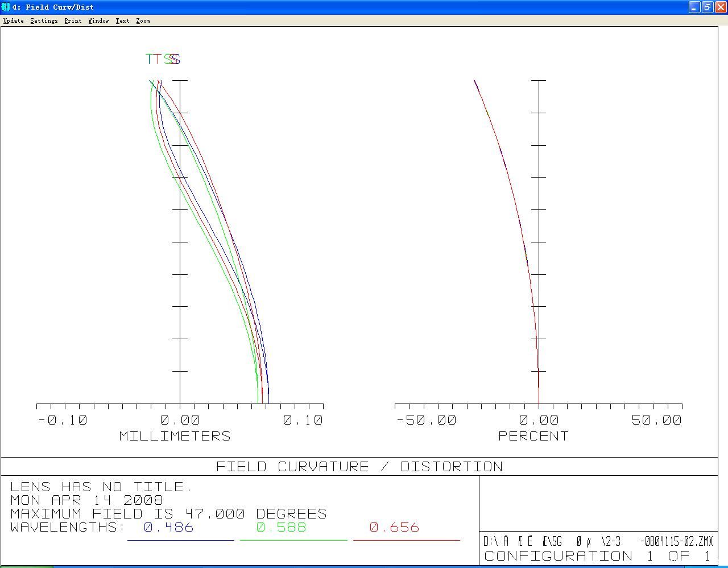
Task: Click the MON APR 14 2008 date
Action: pyautogui.click(x=86, y=500)
